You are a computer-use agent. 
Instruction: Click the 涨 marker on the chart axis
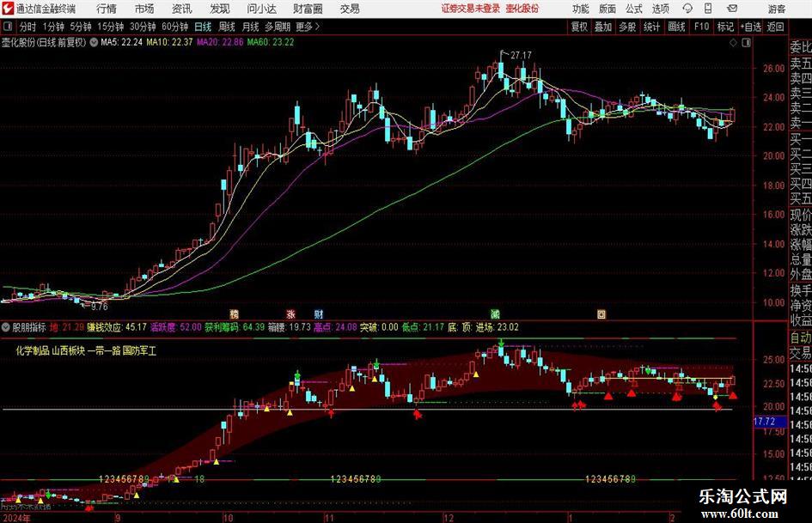(x=290, y=313)
